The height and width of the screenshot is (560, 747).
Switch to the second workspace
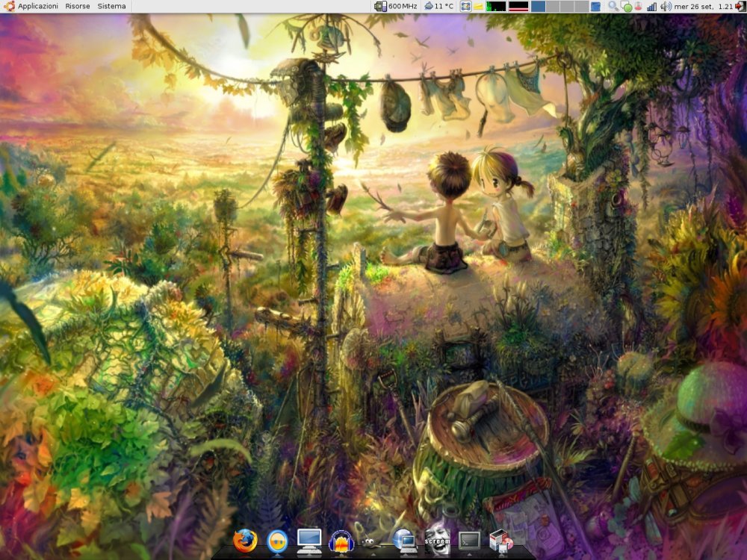552,6
